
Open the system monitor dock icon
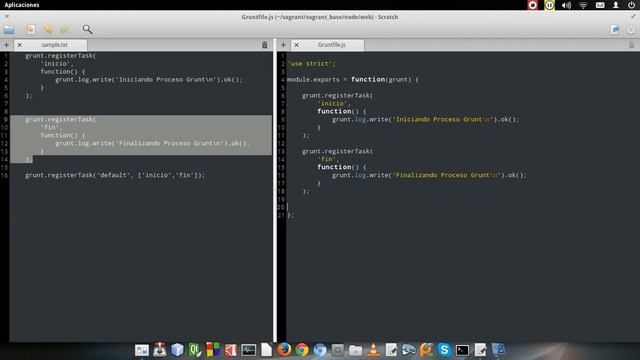coord(248,350)
